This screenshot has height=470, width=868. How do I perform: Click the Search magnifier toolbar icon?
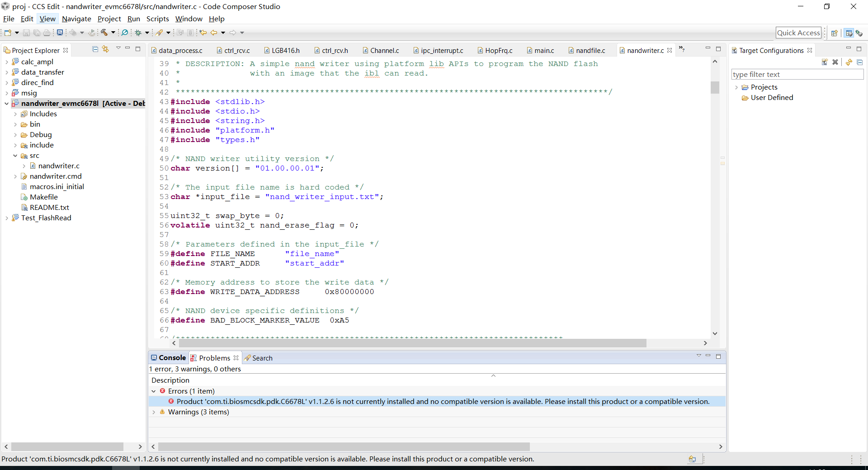pyautogui.click(x=125, y=33)
